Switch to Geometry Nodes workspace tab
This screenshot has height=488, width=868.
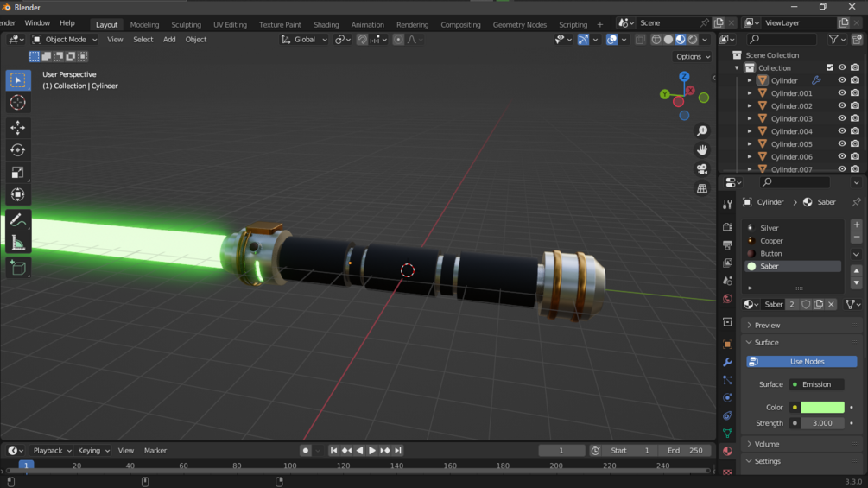(519, 24)
